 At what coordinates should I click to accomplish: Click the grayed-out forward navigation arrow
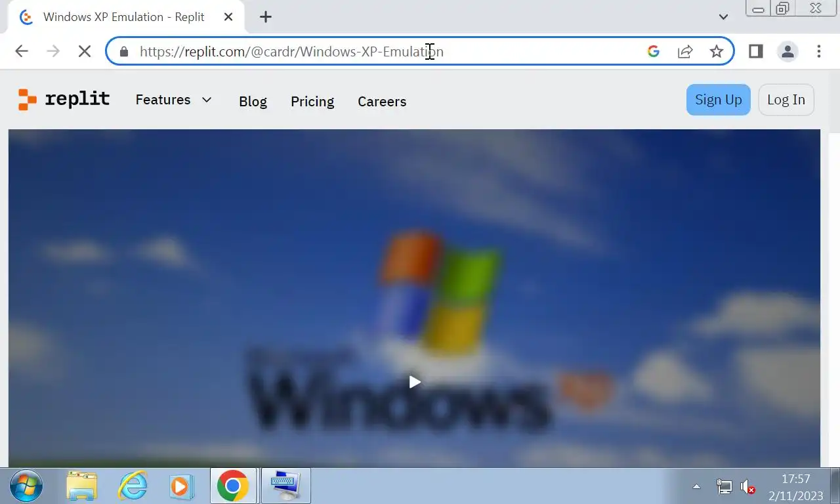pos(53,51)
